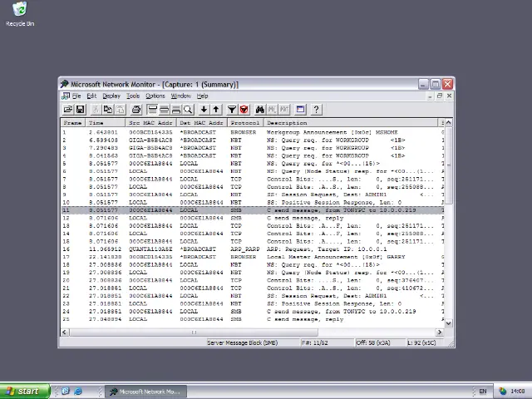Select frame 12 send message reply row
This screenshot has height=399, width=532.
[x=253, y=218]
